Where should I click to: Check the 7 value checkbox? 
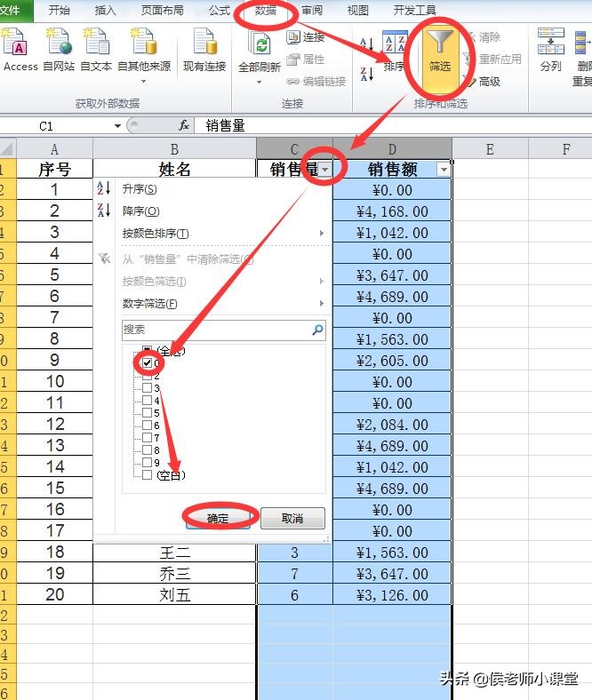[x=147, y=437]
